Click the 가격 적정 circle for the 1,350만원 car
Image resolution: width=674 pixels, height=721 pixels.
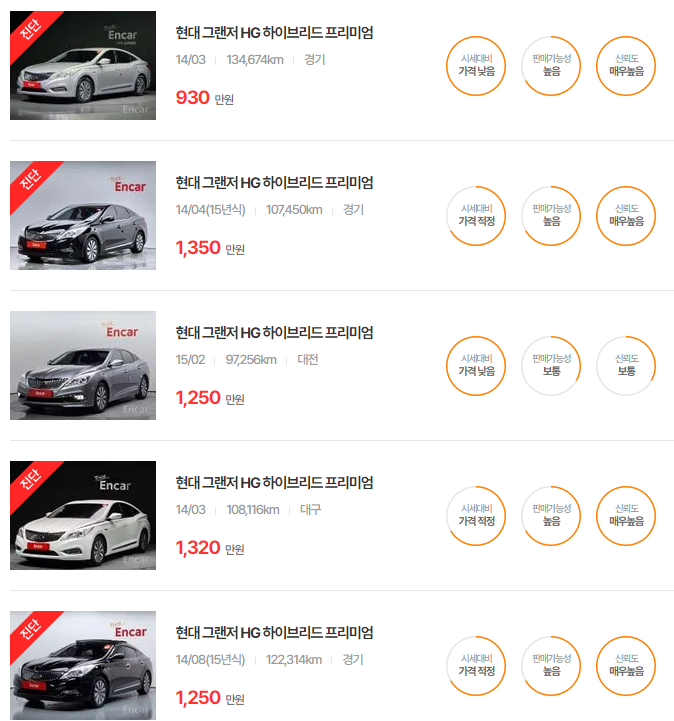pyautogui.click(x=476, y=216)
